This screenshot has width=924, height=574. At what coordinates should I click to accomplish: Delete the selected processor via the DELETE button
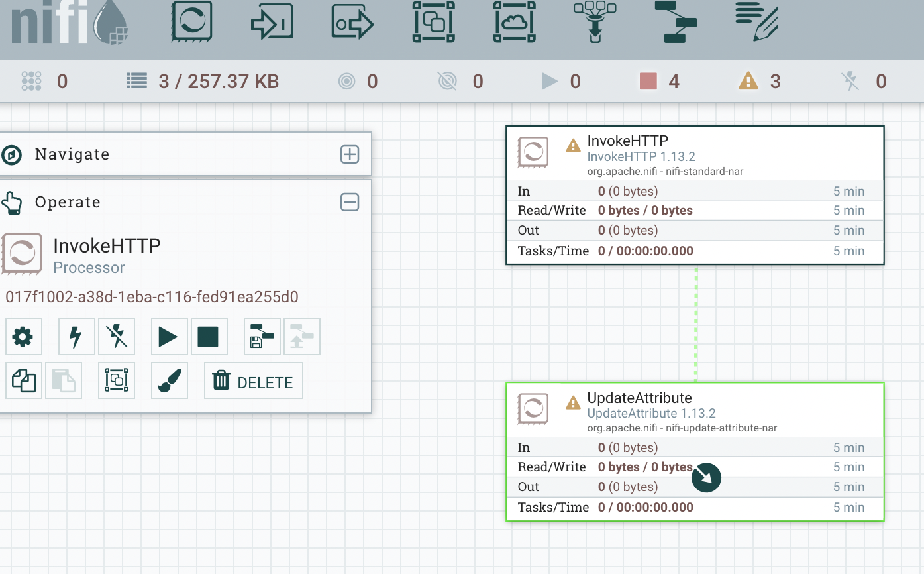point(254,380)
